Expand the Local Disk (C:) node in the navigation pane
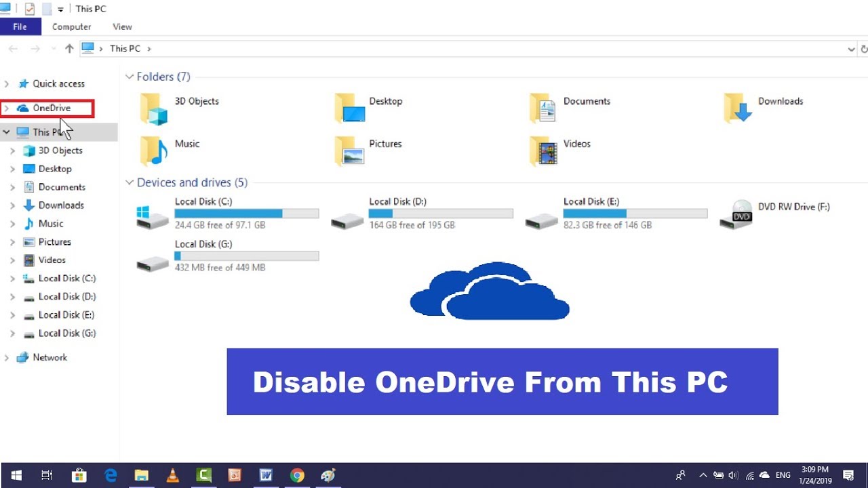Image resolution: width=868 pixels, height=488 pixels. [x=13, y=279]
